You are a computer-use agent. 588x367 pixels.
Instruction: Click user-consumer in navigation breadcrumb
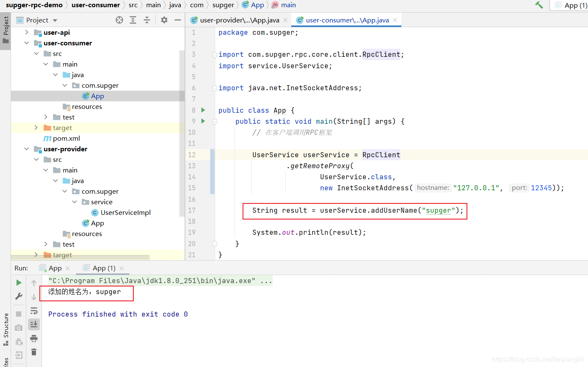pos(96,5)
